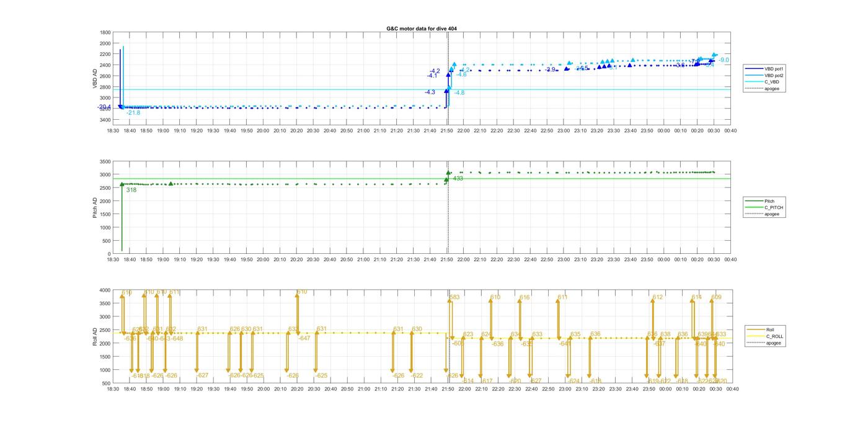
Task: Click "apogee" in the Roll plot legend
Action: [x=764, y=343]
